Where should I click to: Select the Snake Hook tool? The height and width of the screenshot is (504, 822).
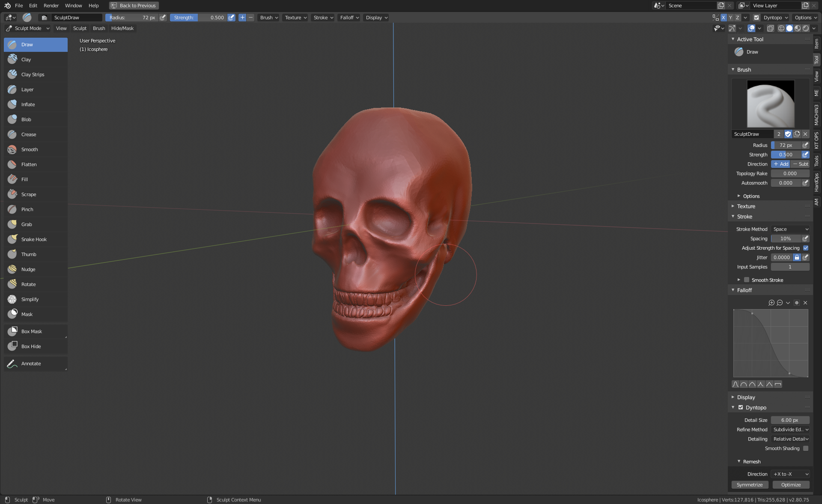point(34,239)
